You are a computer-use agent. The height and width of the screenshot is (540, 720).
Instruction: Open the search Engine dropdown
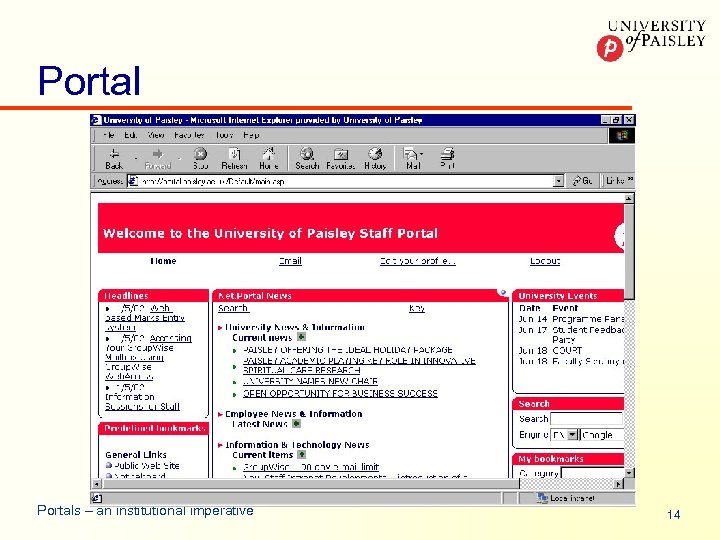[x=572, y=434]
